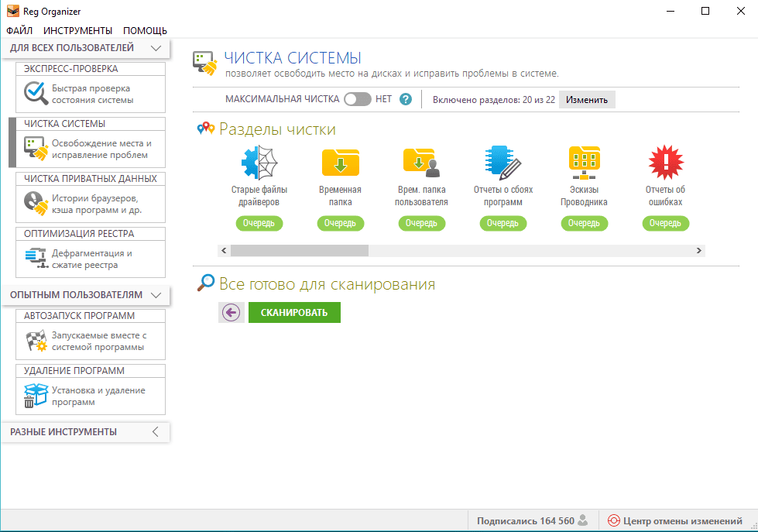Toggle the Максимальная чистка switch

(x=357, y=99)
